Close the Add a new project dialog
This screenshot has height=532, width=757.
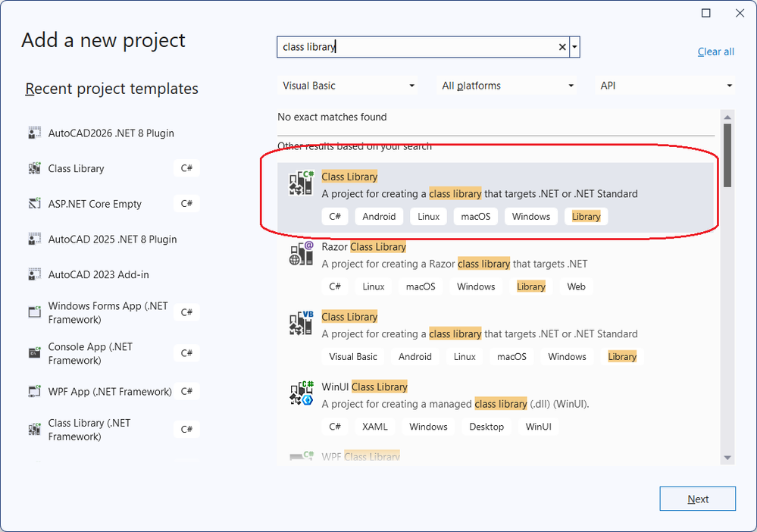pyautogui.click(x=740, y=13)
